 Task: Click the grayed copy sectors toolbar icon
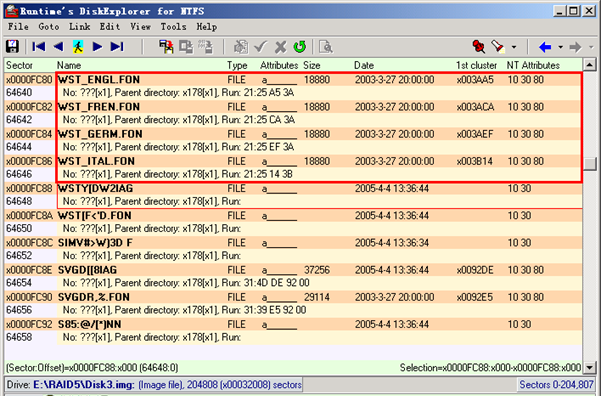point(186,47)
